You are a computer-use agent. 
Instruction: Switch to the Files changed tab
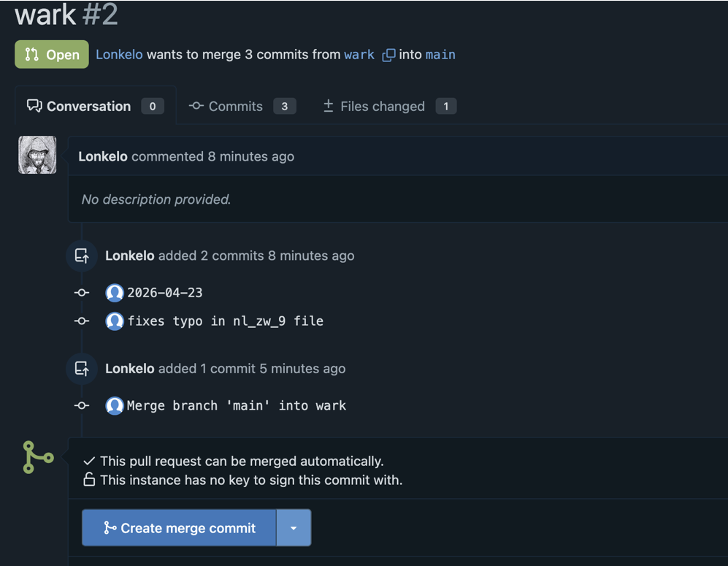click(389, 107)
